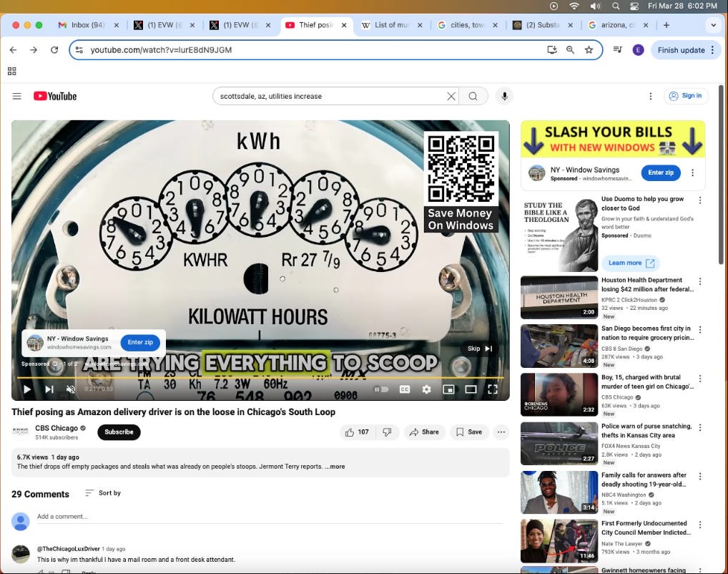Reload the current page
Screen dimensions: 728x574
54,49
